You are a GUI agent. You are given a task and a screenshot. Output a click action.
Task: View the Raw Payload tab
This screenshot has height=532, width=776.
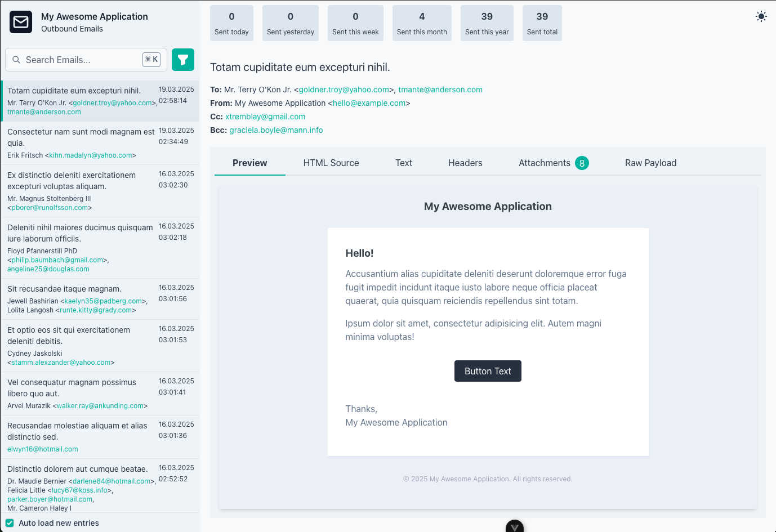[x=650, y=163]
